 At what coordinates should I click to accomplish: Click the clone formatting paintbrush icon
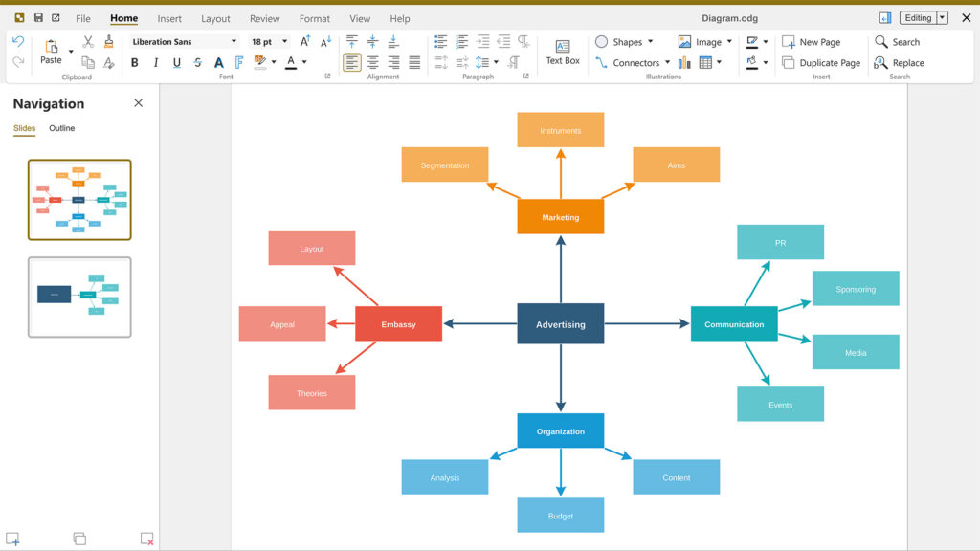[x=109, y=42]
